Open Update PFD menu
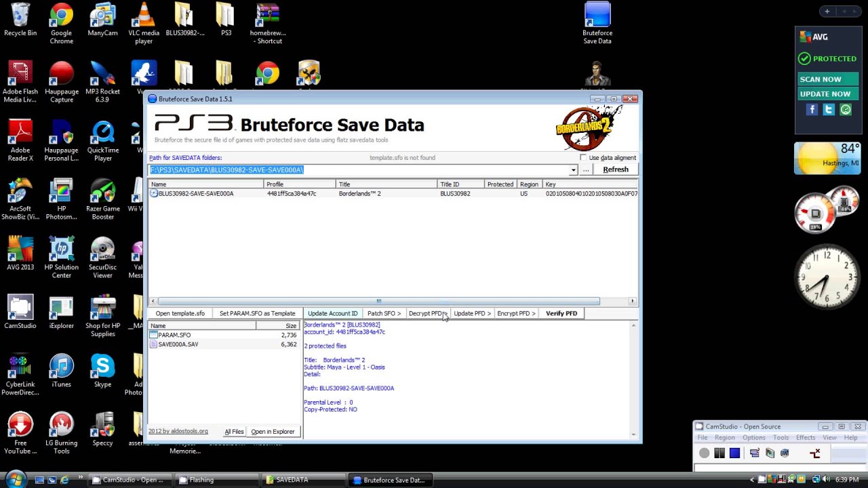868x488 pixels. [x=472, y=313]
